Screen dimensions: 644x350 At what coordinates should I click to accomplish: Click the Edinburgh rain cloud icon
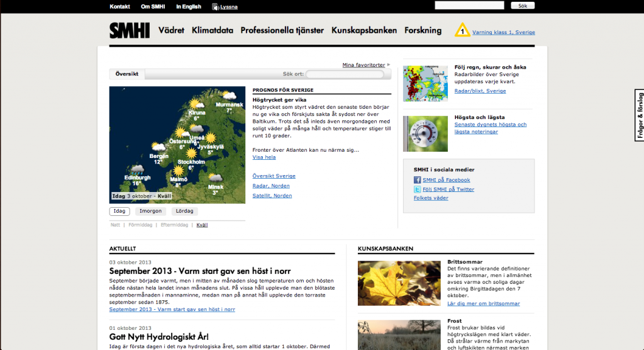point(136,169)
